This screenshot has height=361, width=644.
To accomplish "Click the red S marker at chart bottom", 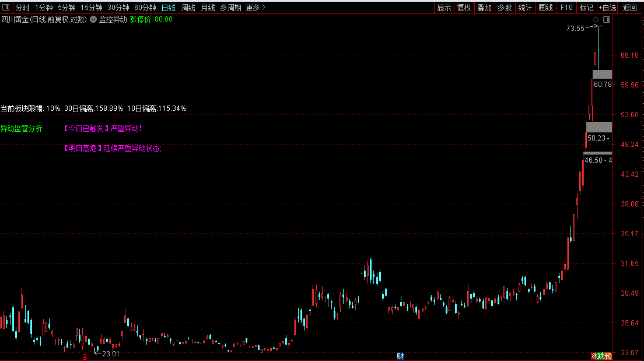I will coord(85,358).
